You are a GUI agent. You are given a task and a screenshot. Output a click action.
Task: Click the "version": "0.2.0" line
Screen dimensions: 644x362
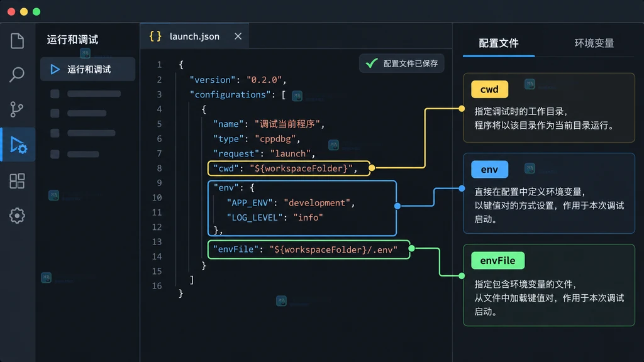point(238,80)
